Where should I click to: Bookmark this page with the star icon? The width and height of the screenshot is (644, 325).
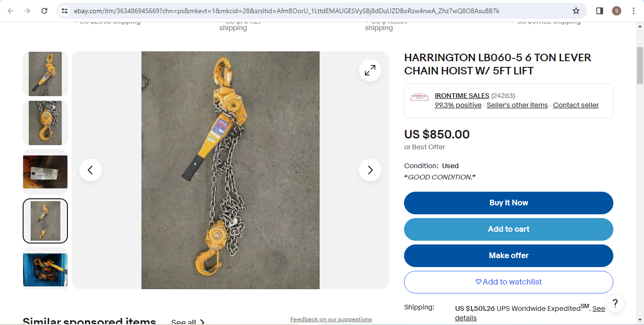(x=576, y=11)
